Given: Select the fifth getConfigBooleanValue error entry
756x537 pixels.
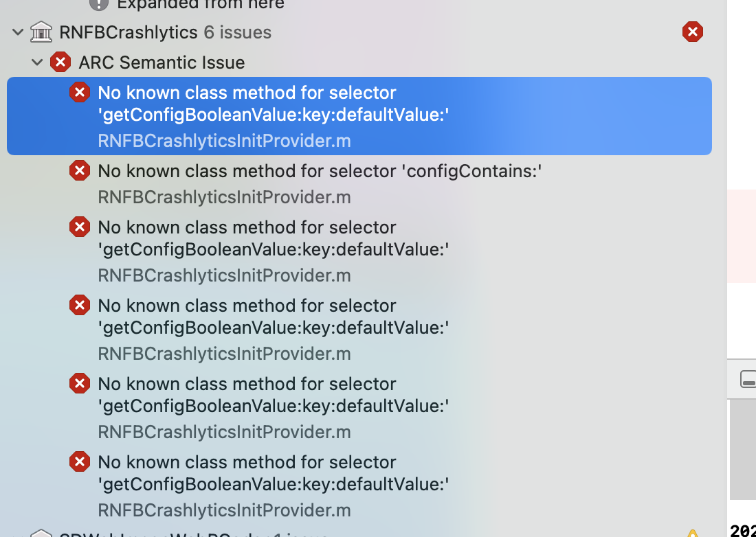Looking at the screenshot, I should [359, 407].
